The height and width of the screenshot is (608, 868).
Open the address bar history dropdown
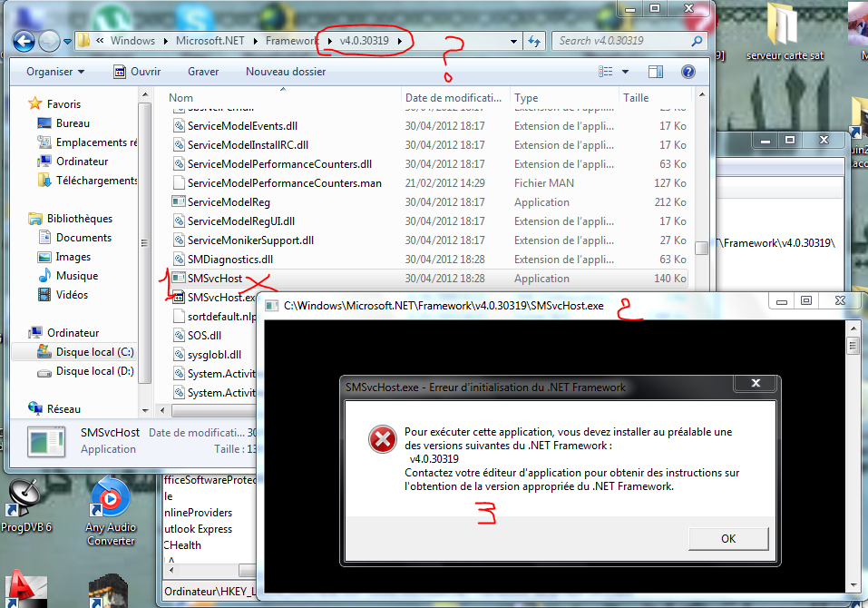(x=513, y=41)
